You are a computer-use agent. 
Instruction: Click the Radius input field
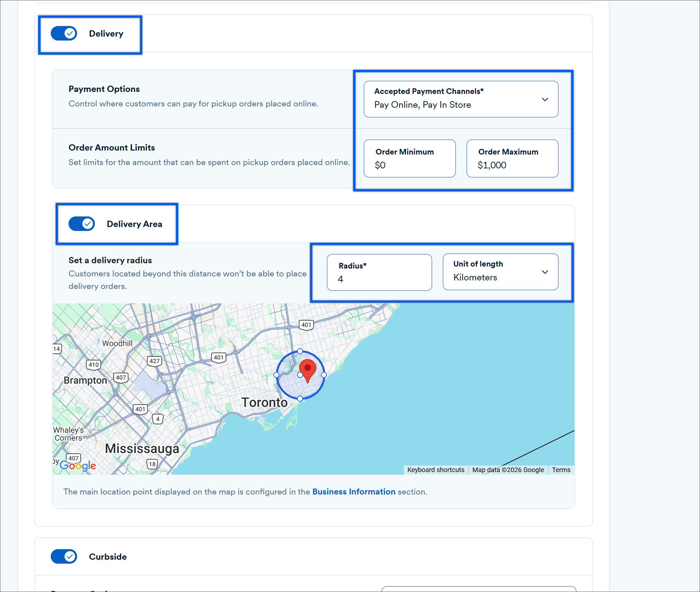(x=379, y=272)
